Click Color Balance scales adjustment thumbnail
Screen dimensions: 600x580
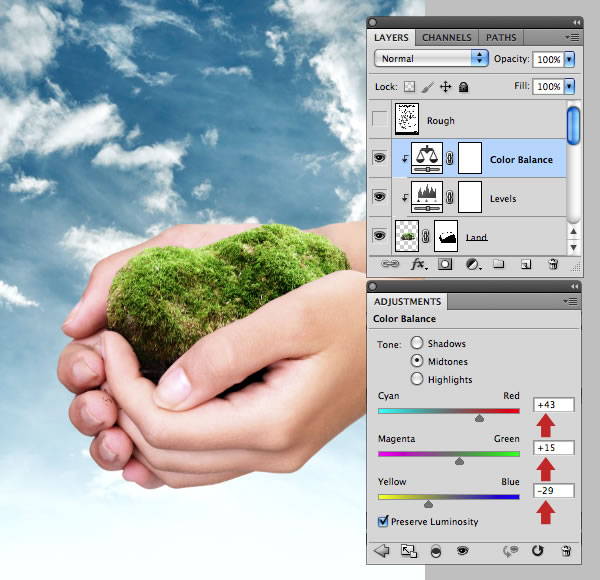427,158
